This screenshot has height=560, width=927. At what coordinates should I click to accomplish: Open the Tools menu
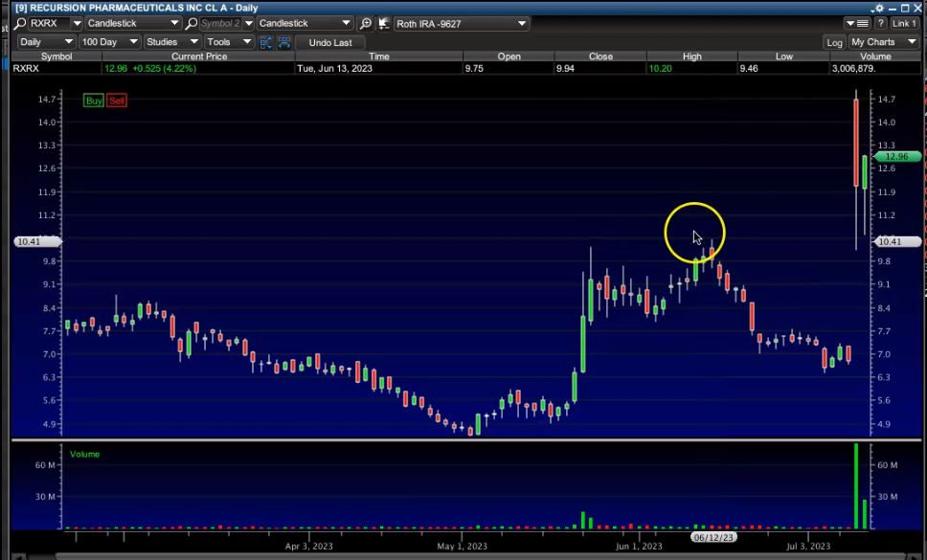pos(229,42)
